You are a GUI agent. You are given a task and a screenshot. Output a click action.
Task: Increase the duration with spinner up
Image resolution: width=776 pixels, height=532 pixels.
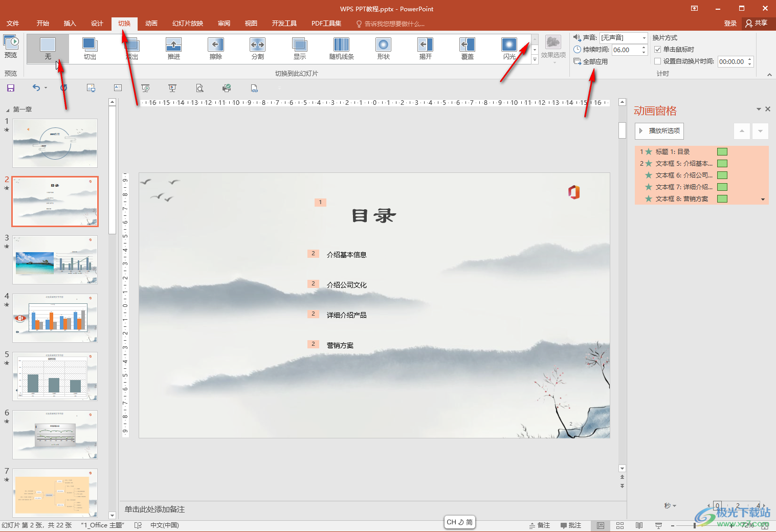click(x=644, y=47)
